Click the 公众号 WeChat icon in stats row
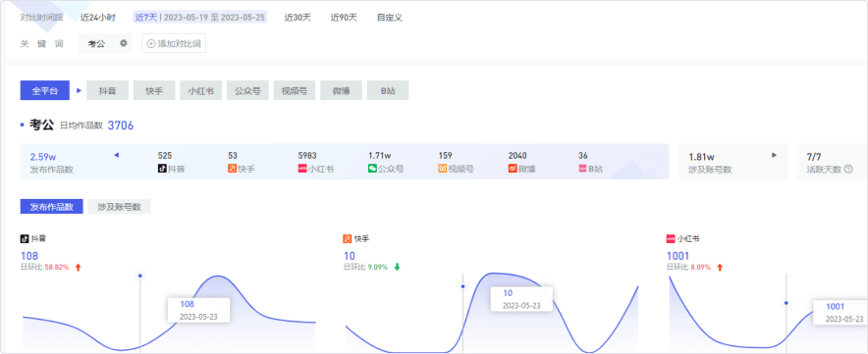The height and width of the screenshot is (354, 868). point(372,169)
